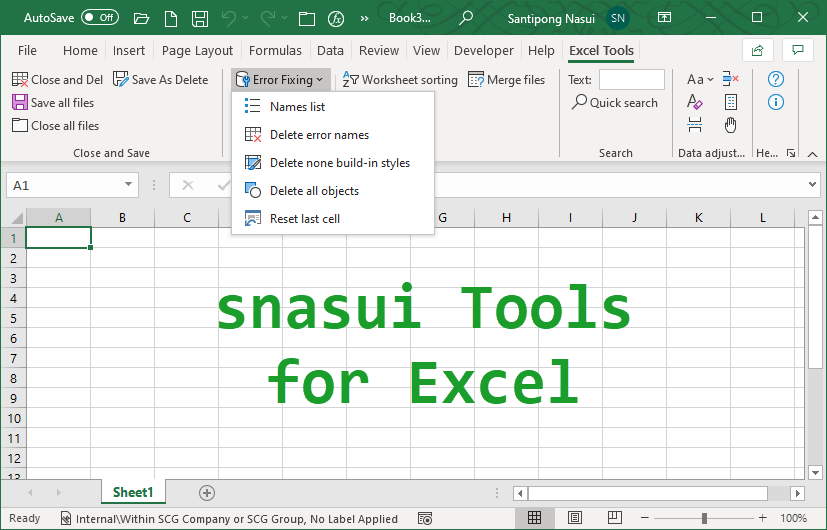Viewport: 827px width, 530px height.
Task: Click the Share icon button
Action: tap(757, 51)
